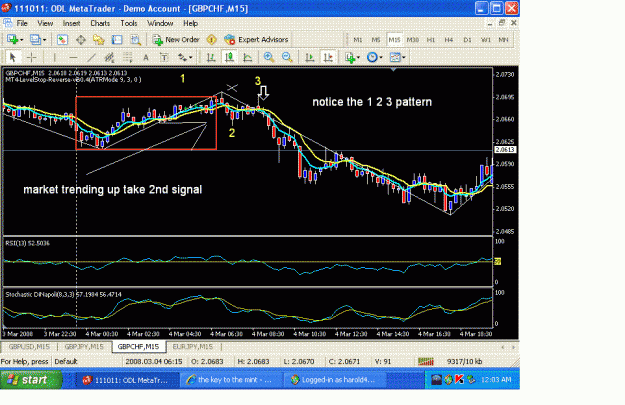Select the horizontal line drawing tool
This screenshot has width=625, height=405.
[73, 57]
